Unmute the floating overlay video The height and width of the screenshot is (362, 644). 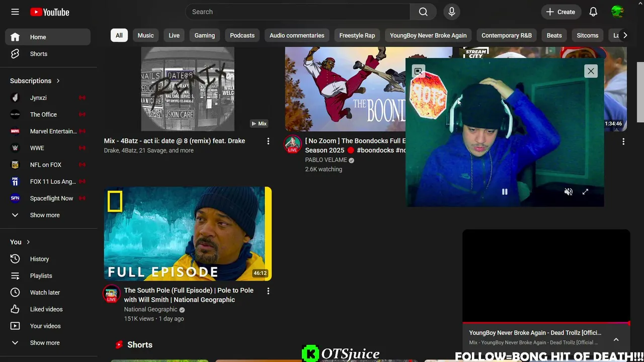tap(569, 192)
